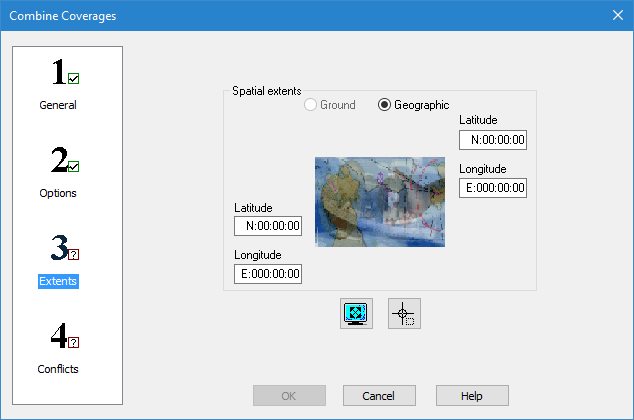
Task: Open Help for Combine Coverages
Action: 471,395
